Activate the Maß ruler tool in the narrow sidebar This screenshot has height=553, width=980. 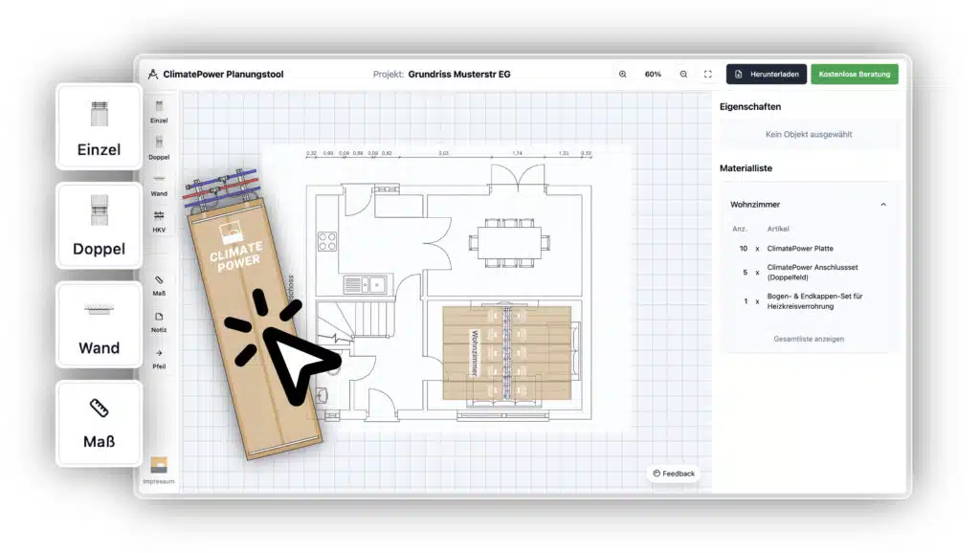tap(159, 284)
